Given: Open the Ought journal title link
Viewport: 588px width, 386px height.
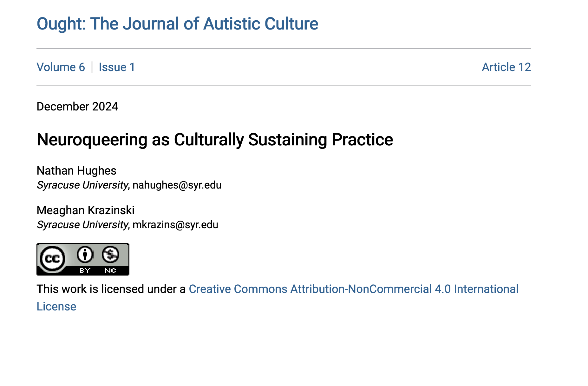Looking at the screenshot, I should 177,24.
